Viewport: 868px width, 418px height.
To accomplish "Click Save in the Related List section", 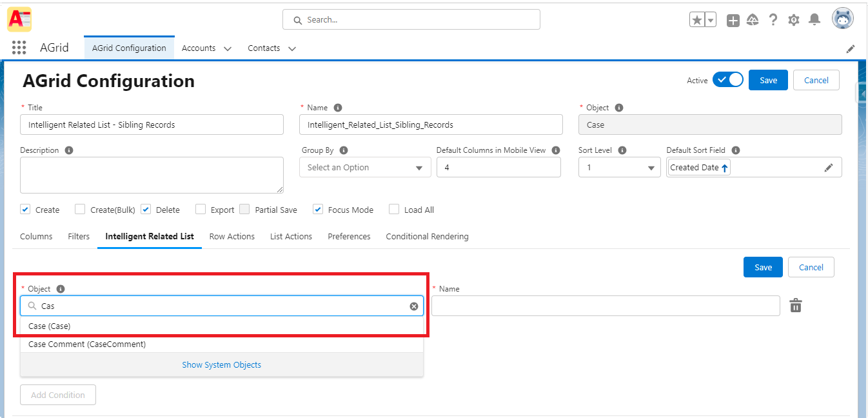I will 763,267.
